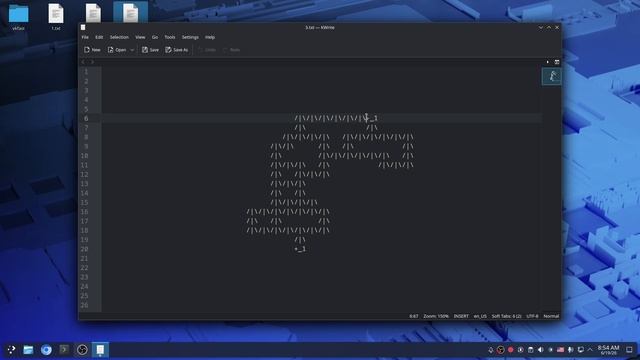Open the Selection menu
Viewport: 640px width, 360px height.
point(119,37)
